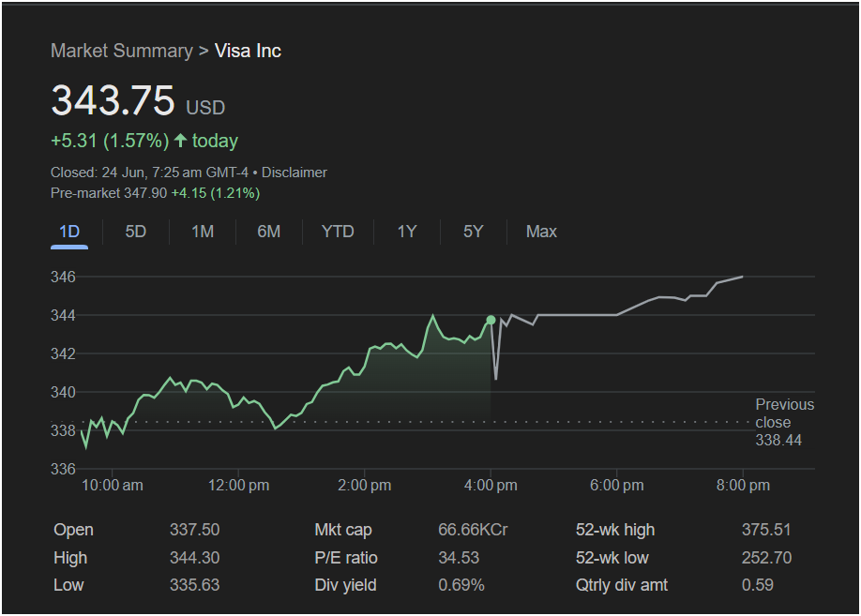The image size is (861, 616).
Task: Select the High value 344.30
Action: point(195,558)
